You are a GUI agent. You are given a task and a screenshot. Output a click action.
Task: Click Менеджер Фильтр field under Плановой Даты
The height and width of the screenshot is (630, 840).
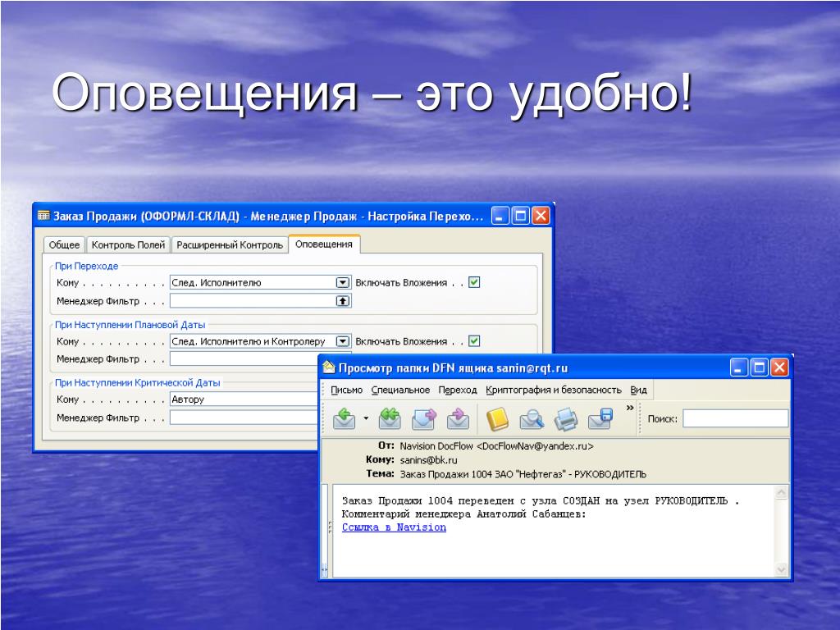(244, 359)
